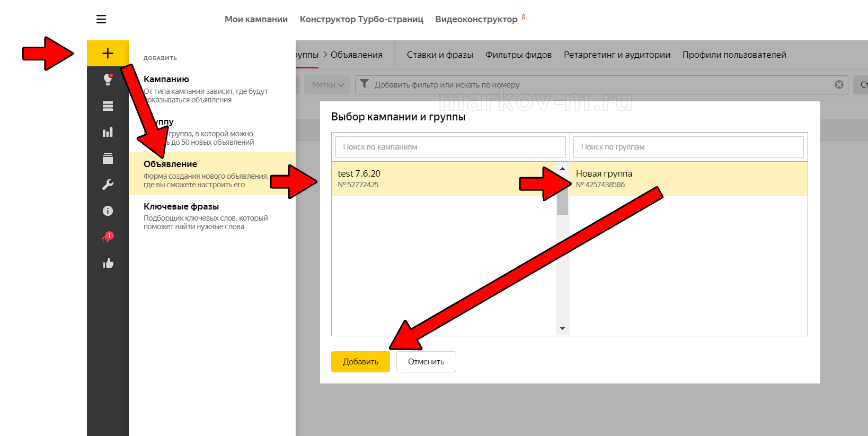Image resolution: width=868 pixels, height=436 pixels.
Task: Open the hamburger menu icon
Action: tap(101, 19)
